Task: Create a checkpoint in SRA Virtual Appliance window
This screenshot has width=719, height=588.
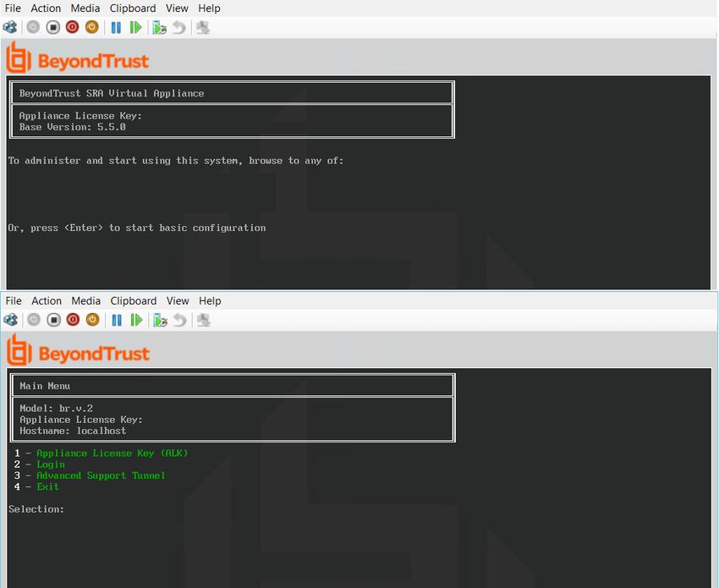Action: (159, 28)
